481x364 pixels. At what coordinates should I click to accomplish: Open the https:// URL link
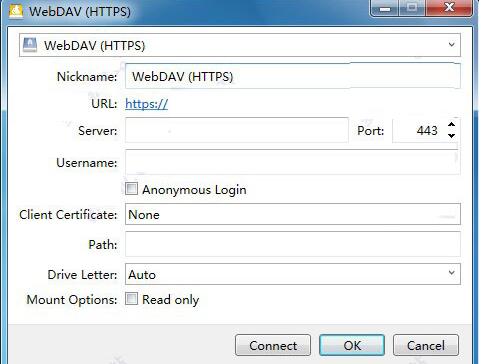click(x=147, y=104)
